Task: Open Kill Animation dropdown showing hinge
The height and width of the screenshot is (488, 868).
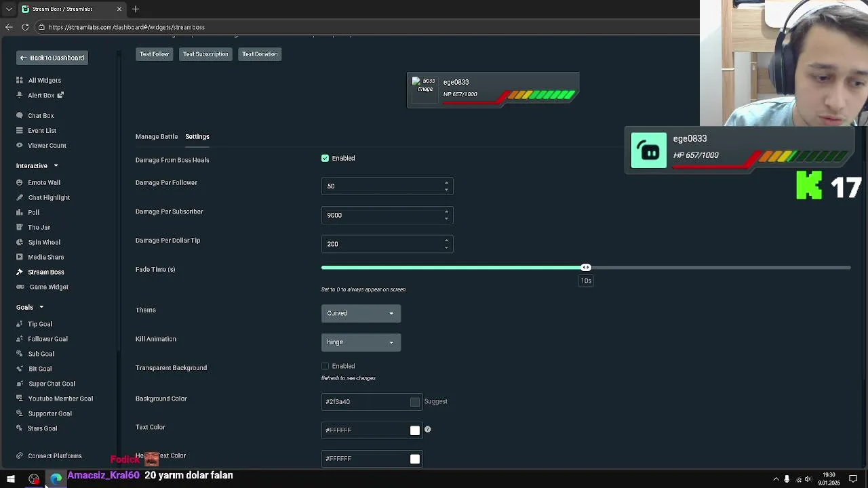Action: tap(361, 342)
